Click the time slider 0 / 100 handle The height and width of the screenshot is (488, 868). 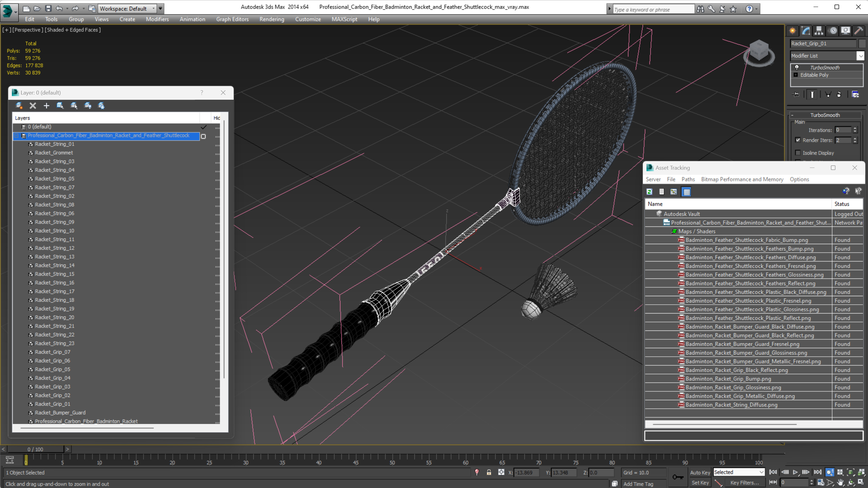coord(35,449)
